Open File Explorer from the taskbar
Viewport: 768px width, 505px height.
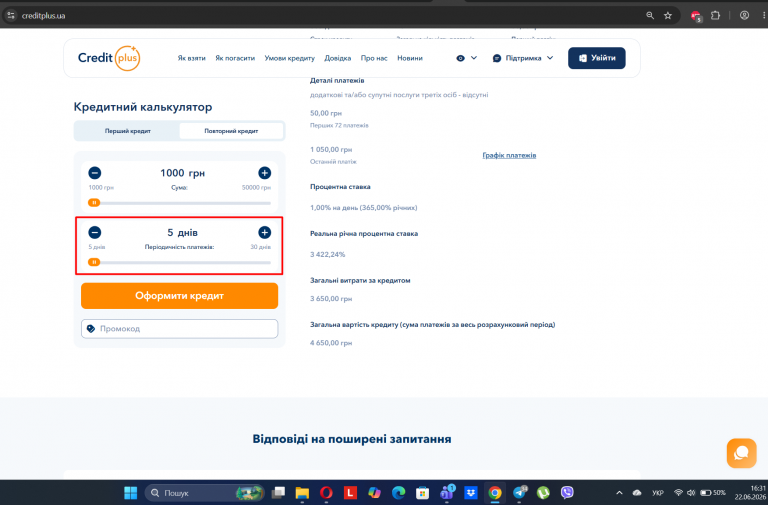[302, 493]
